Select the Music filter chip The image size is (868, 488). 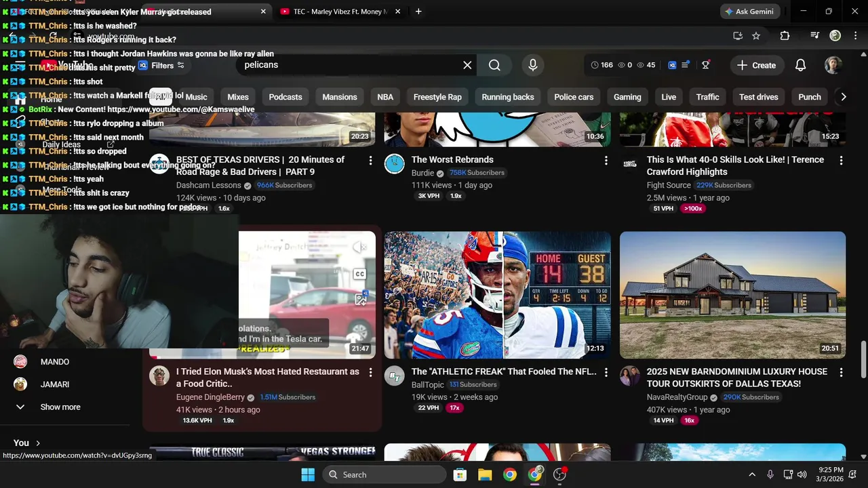(196, 97)
